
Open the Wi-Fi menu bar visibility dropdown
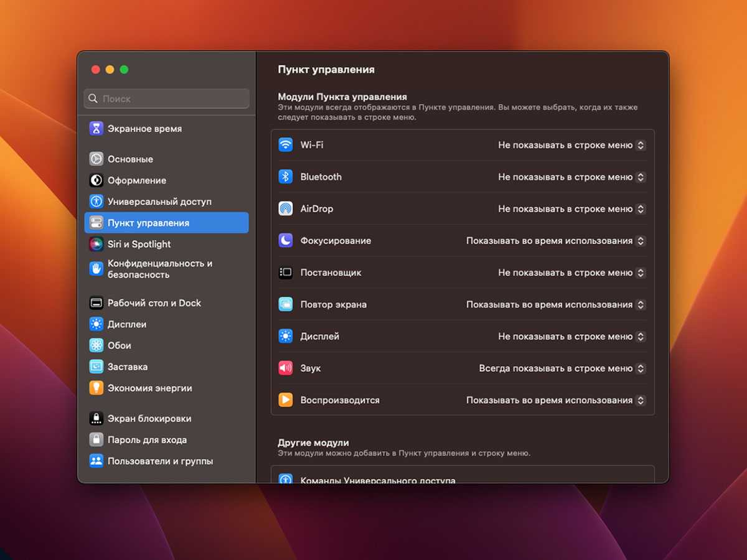click(571, 145)
